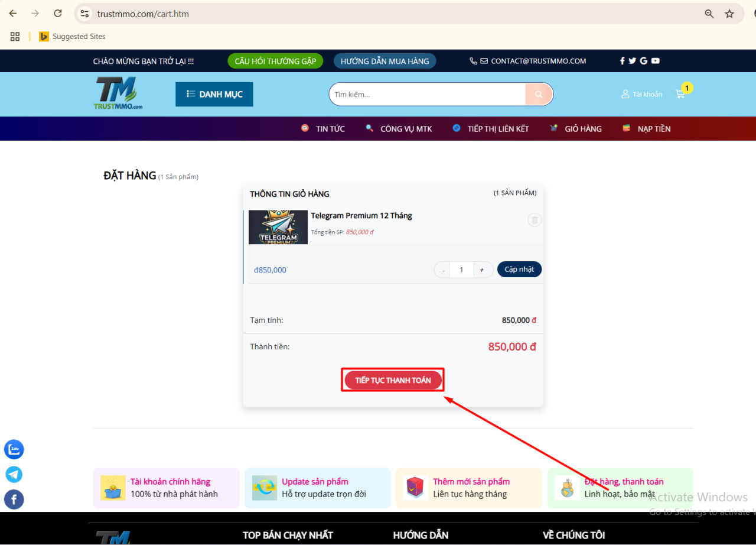Click the browser forward arrow

point(35,14)
